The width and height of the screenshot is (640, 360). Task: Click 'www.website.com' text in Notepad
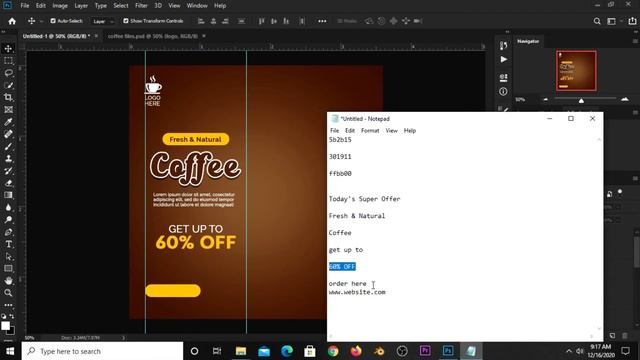coord(357,292)
